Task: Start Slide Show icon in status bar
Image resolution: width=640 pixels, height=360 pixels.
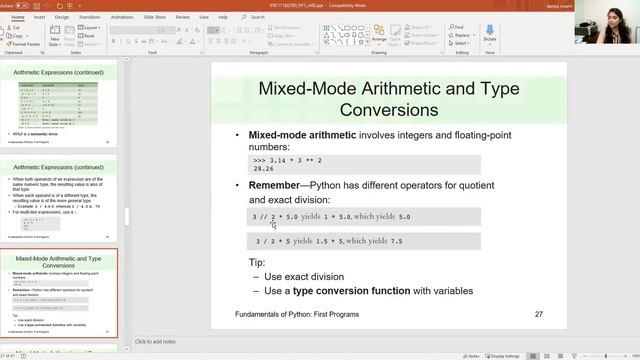Action: (574, 356)
